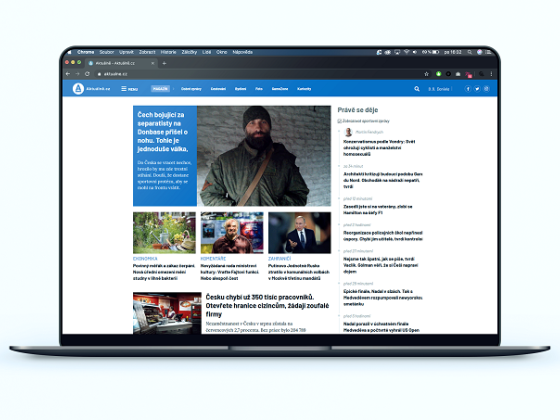Bookmark page with the star icon

(x=426, y=74)
